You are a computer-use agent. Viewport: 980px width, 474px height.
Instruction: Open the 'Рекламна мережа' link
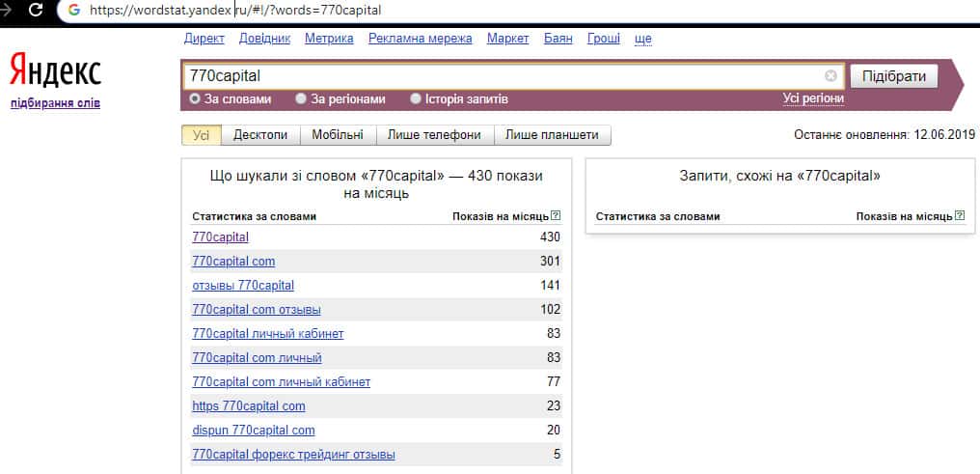[x=421, y=39]
